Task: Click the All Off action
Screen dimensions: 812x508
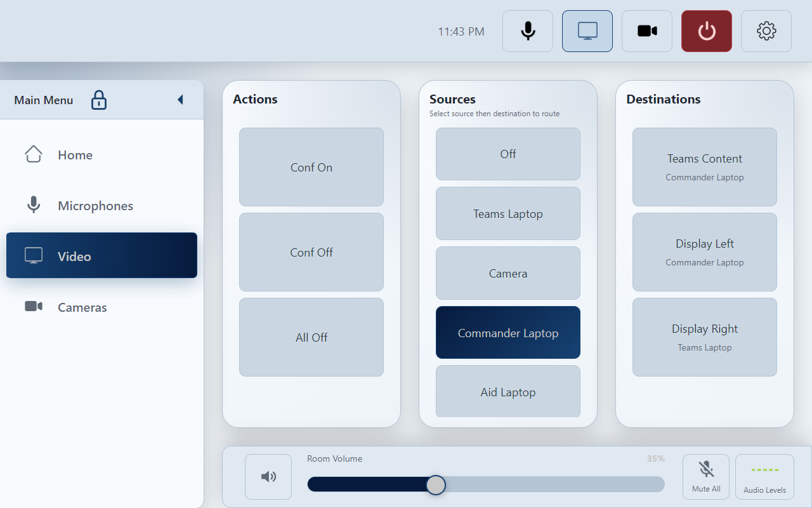Action: (x=311, y=337)
